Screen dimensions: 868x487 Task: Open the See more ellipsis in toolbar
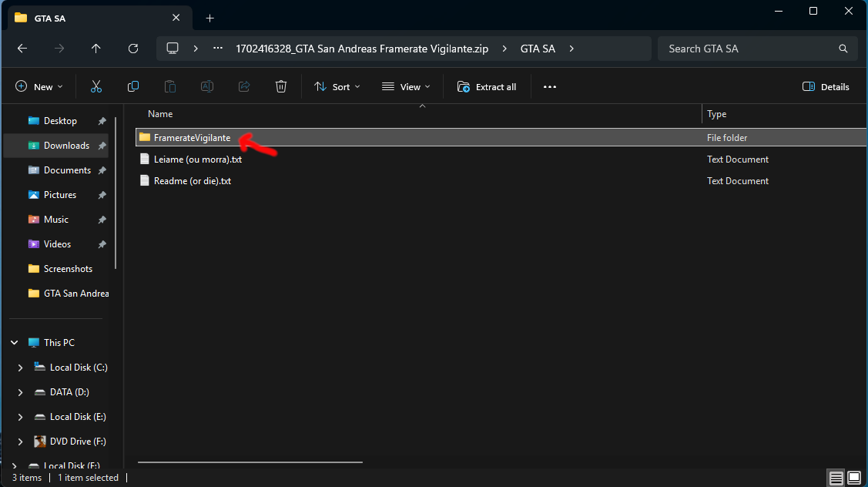point(550,87)
